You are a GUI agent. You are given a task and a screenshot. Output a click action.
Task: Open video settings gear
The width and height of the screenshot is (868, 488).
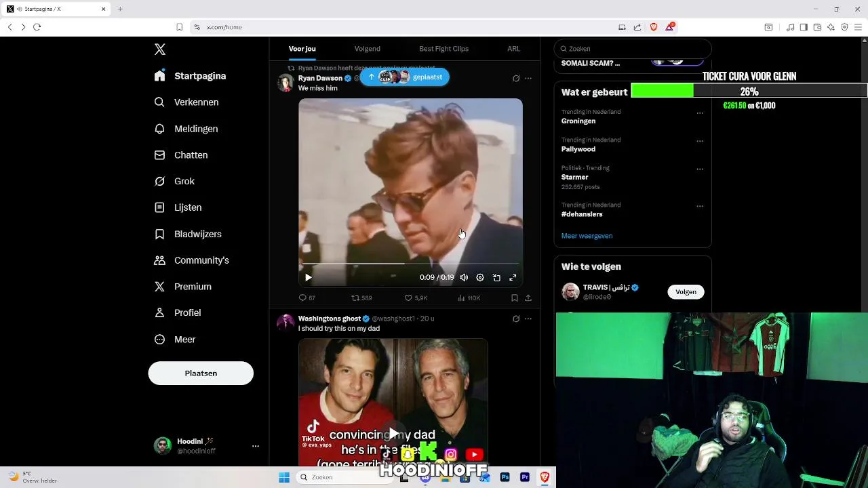(480, 277)
